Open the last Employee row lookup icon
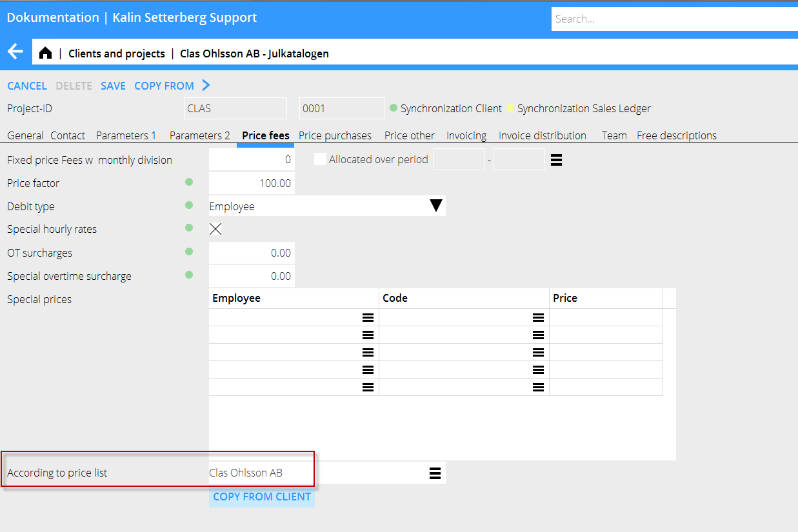 368,387
